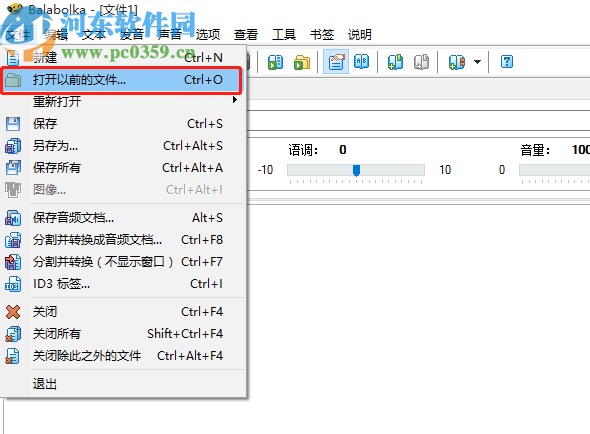Click the red X Close icon
Viewport: 590px width, 434px height.
[x=13, y=312]
